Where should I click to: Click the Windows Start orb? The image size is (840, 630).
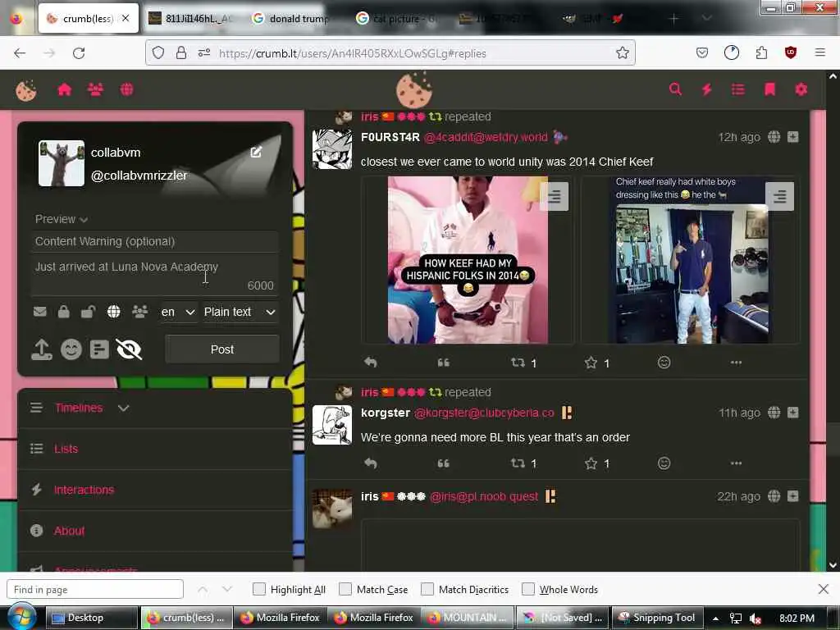pyautogui.click(x=21, y=617)
